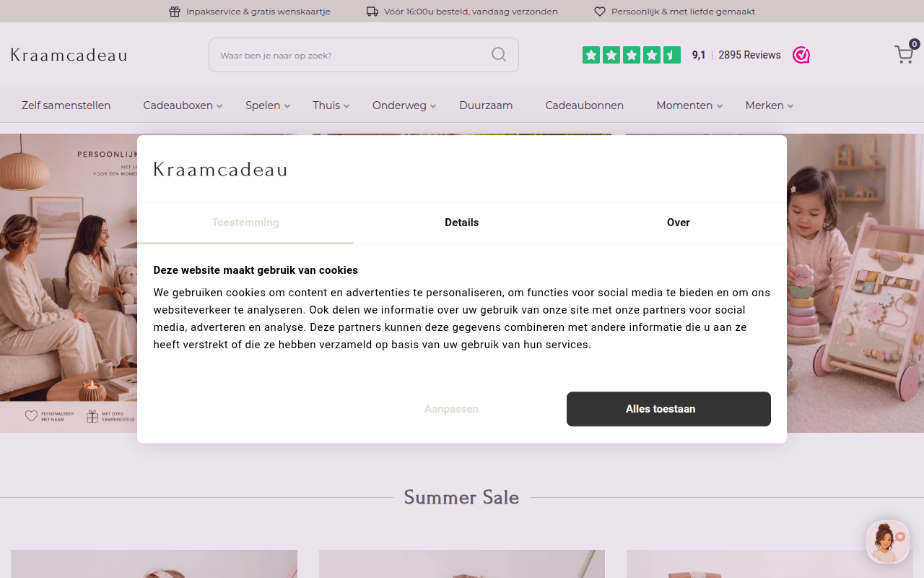This screenshot has height=578, width=924.
Task: Switch to the Over tab
Action: (x=679, y=223)
